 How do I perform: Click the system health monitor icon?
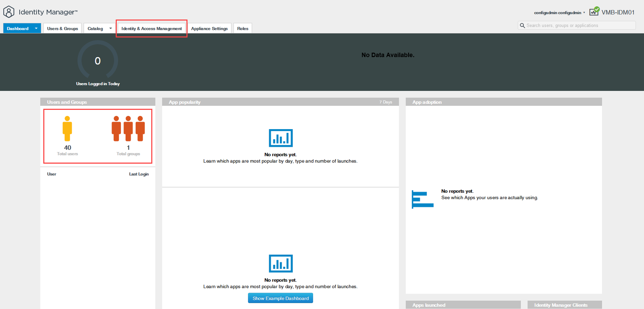tap(594, 11)
